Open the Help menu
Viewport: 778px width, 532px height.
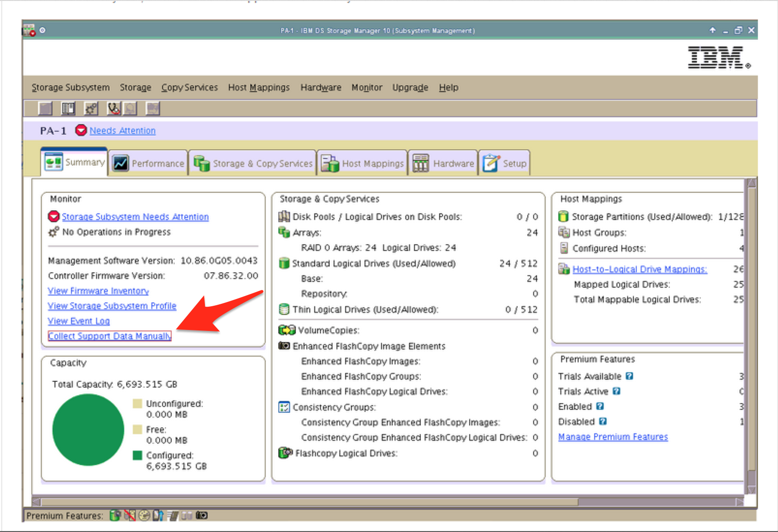pos(449,88)
